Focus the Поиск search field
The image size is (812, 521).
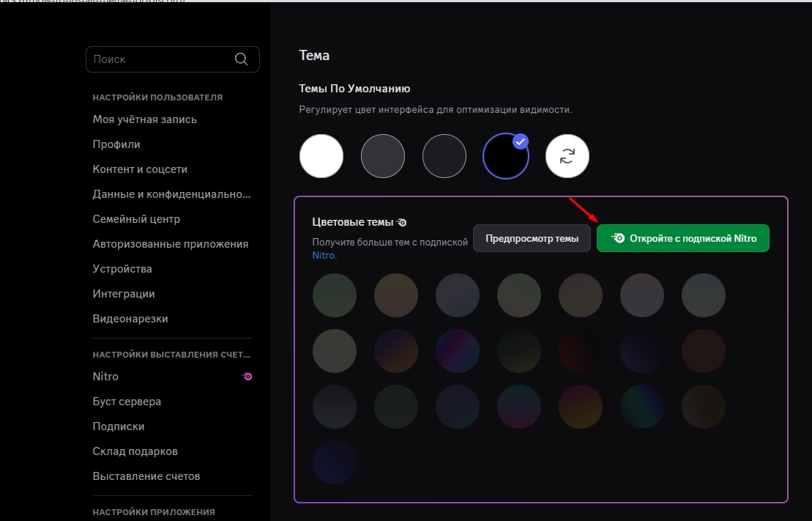173,59
